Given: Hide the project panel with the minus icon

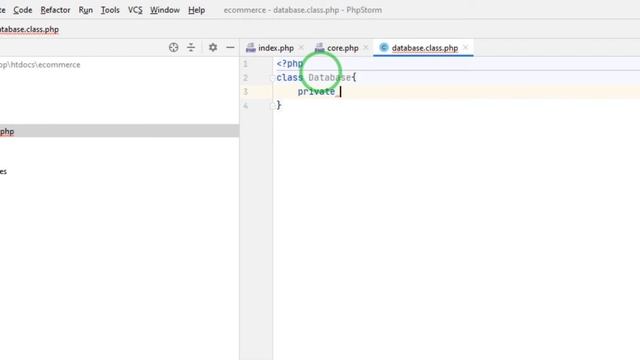Looking at the screenshot, I should [x=230, y=47].
